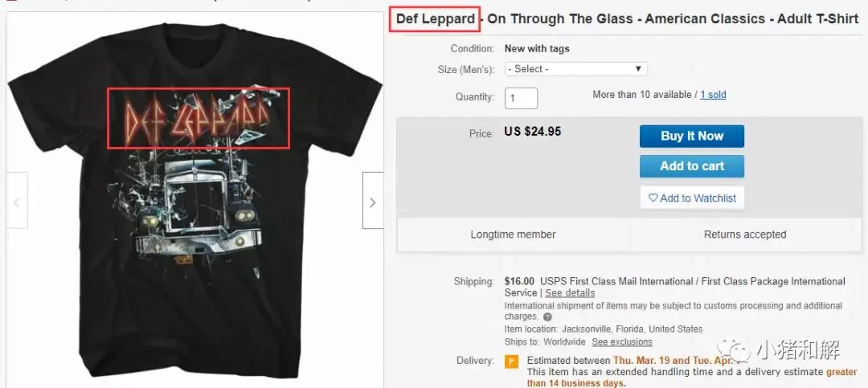Open the shipping See details link
868x388 pixels.
(x=570, y=292)
